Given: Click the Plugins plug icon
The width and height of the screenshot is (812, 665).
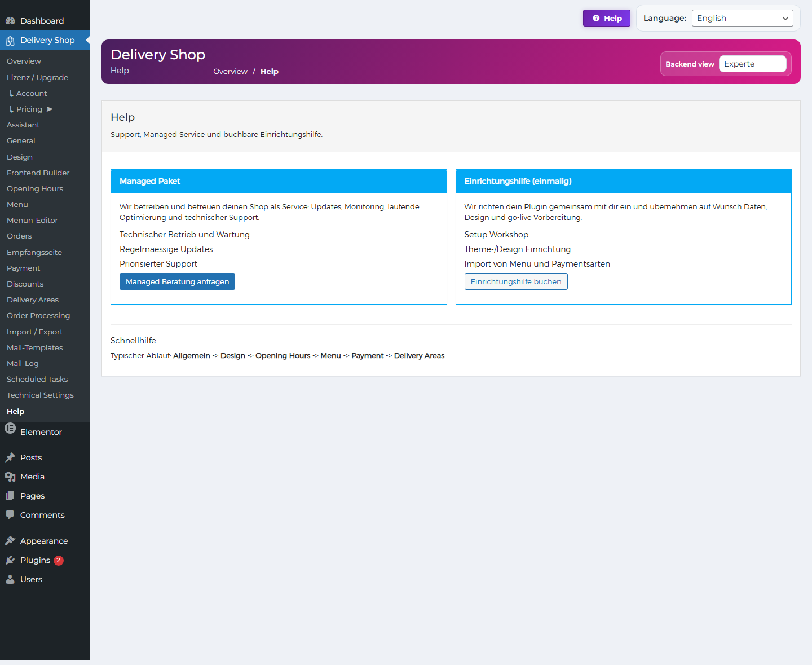Looking at the screenshot, I should coord(10,560).
